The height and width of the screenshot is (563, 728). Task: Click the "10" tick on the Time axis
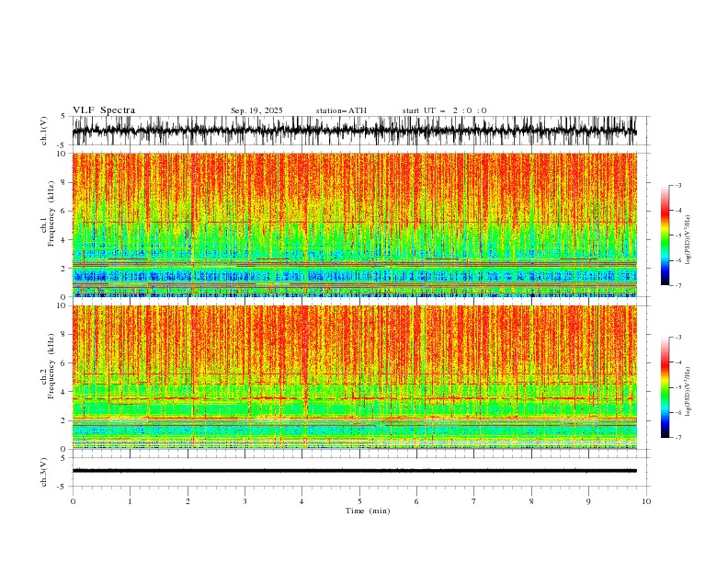(646, 501)
